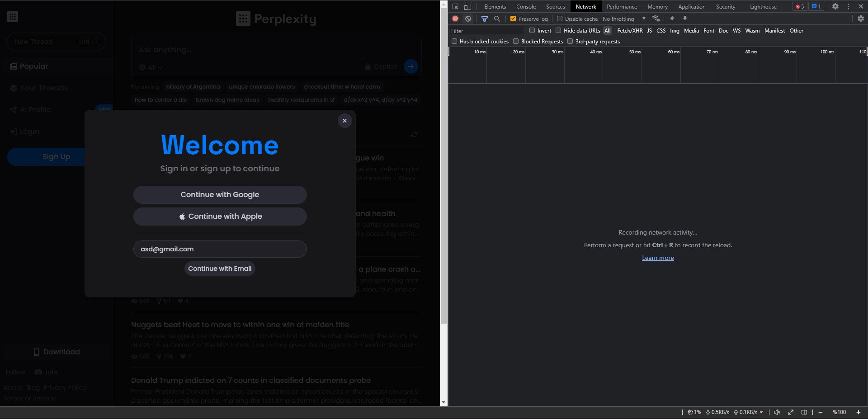Switch to the Lighthouse tab
The height and width of the screenshot is (419, 868).
(763, 6)
